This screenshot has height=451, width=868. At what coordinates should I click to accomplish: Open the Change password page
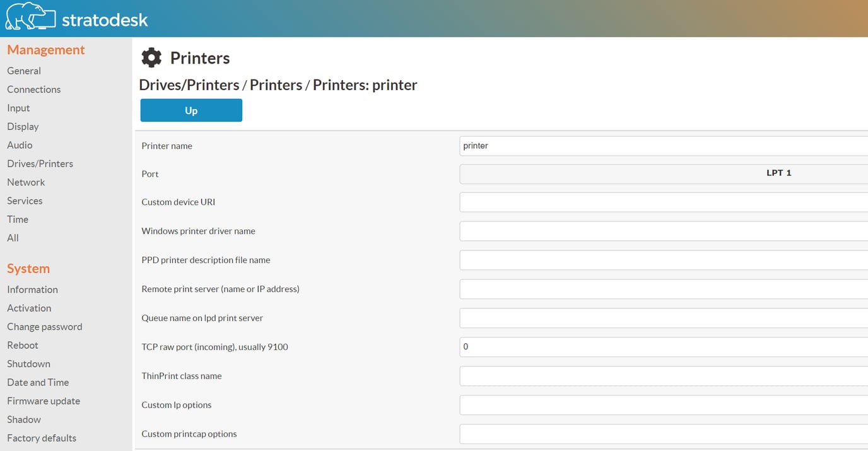[44, 327]
